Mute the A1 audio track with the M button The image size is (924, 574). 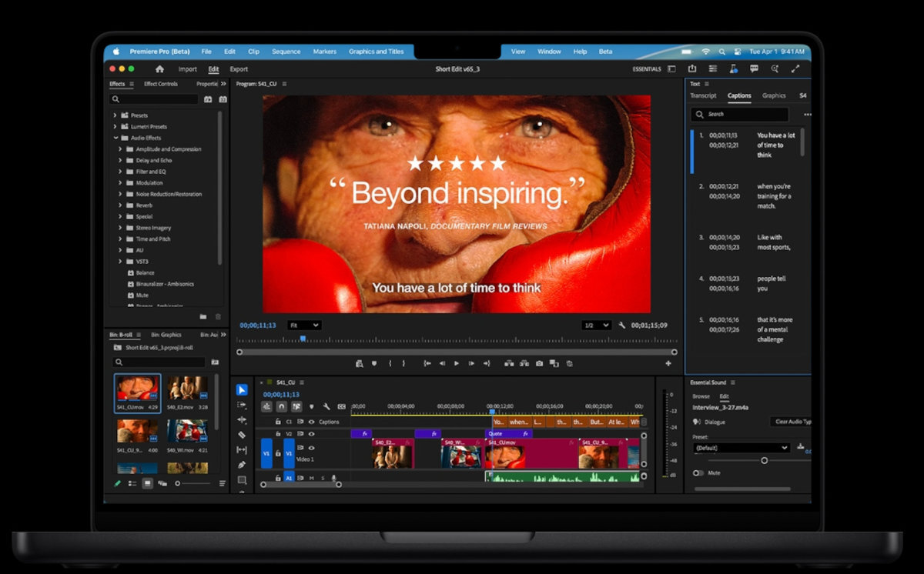click(311, 478)
